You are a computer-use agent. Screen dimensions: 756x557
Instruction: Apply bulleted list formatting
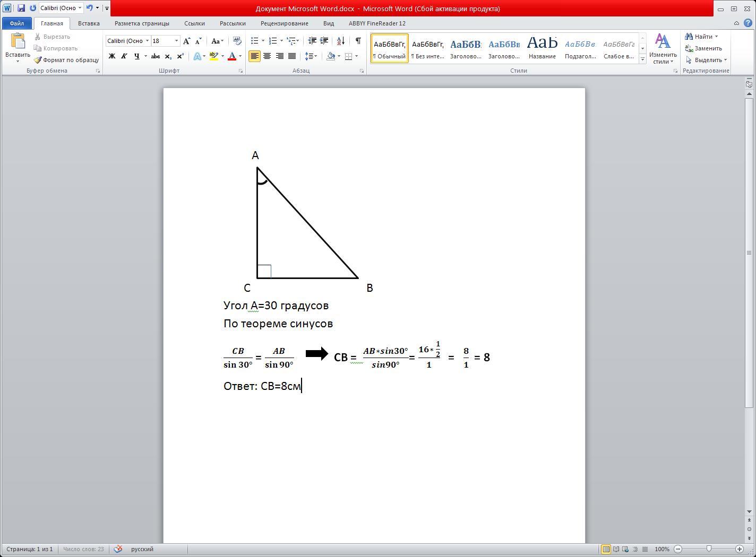[x=255, y=41]
